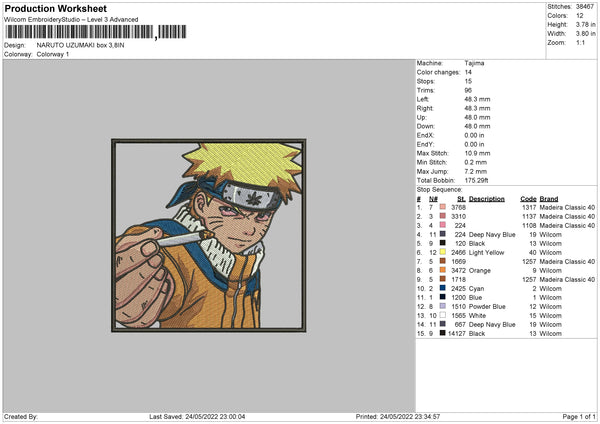Viewport: 600px width, 424px height.
Task: Click the code '1137' in stop row 2
Action: tap(529, 216)
